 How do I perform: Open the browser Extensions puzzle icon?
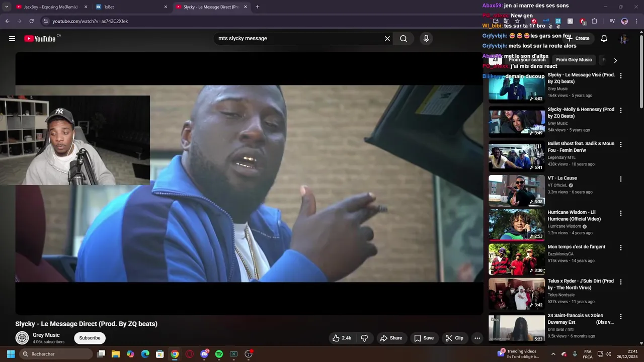pyautogui.click(x=595, y=21)
